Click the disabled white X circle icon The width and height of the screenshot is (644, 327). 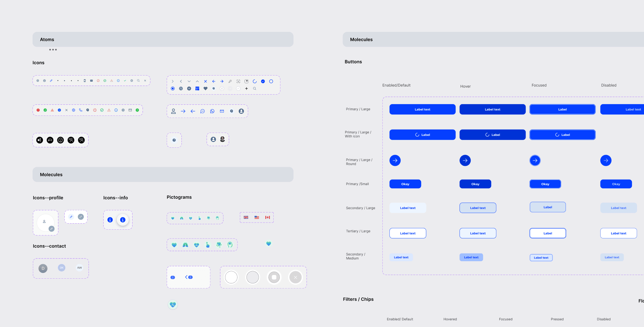222,89
